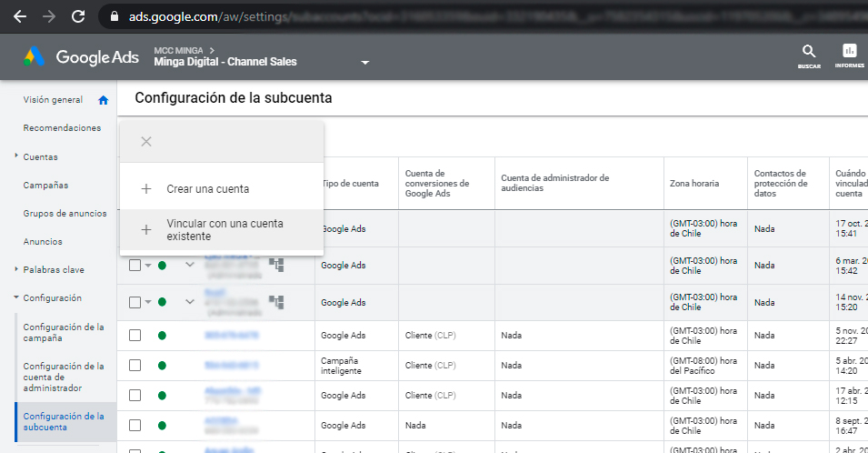Click the plus icon beside Vincular con una cuenta existente
This screenshot has height=453, width=868.
click(x=146, y=229)
